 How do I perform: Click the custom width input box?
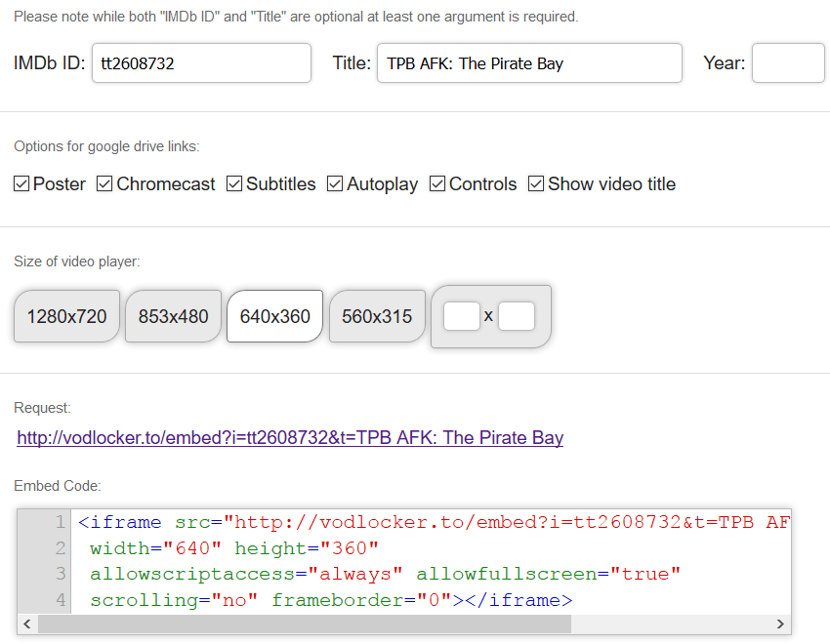pos(462,316)
